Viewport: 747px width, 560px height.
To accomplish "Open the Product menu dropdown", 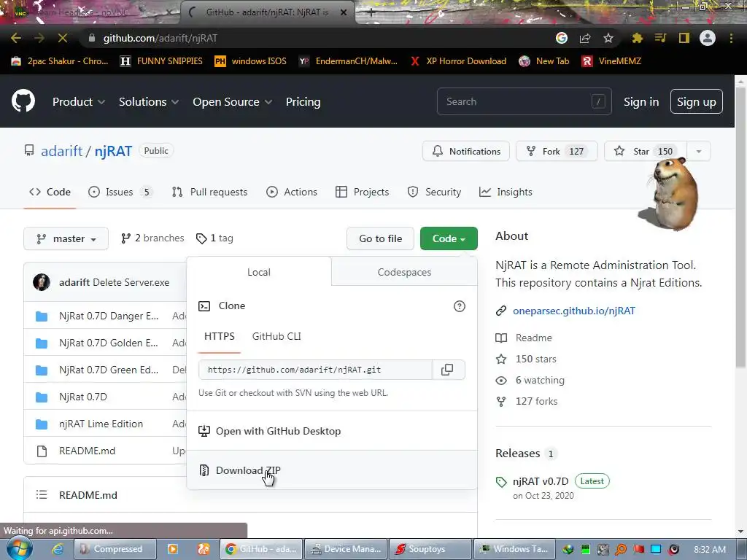I will [x=79, y=102].
